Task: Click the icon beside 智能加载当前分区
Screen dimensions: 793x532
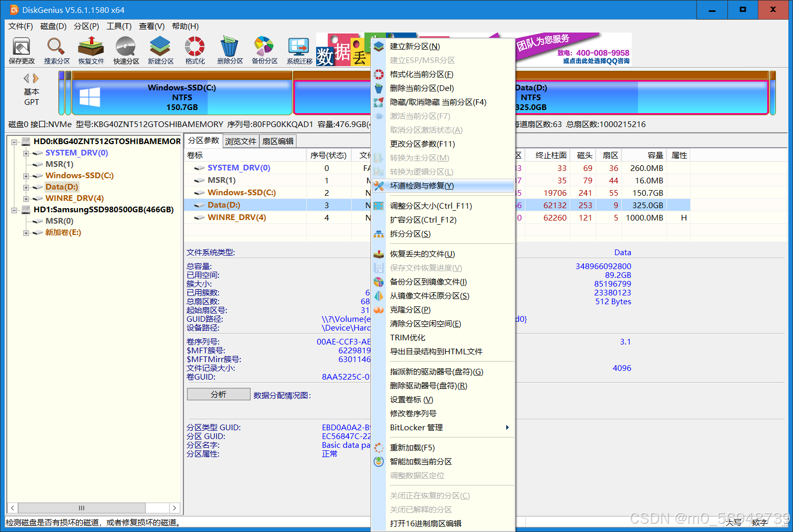Action: (379, 462)
